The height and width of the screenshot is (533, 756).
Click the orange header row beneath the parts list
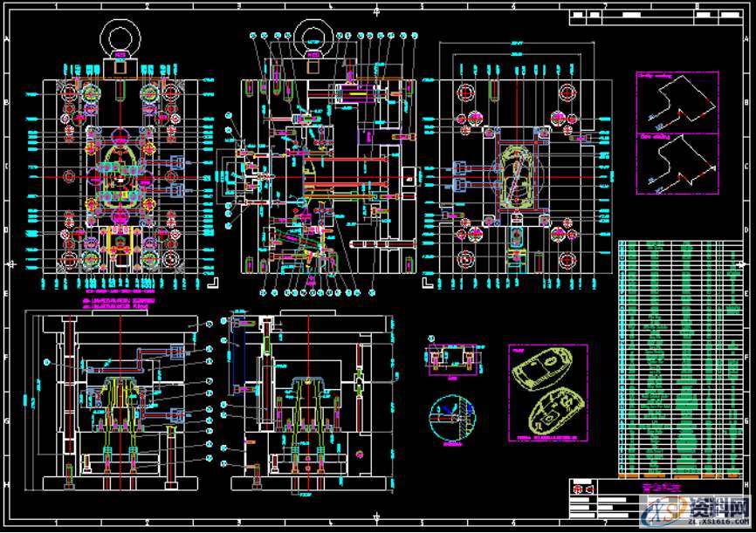click(678, 477)
